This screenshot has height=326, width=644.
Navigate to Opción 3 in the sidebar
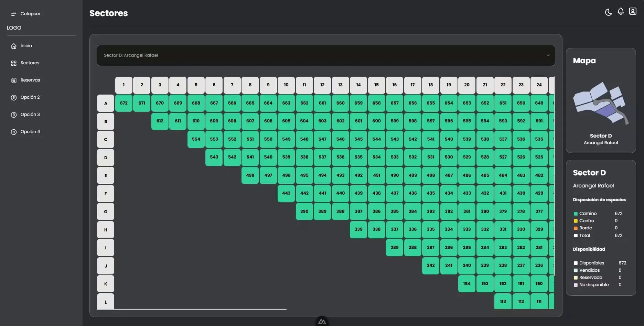pyautogui.click(x=30, y=114)
